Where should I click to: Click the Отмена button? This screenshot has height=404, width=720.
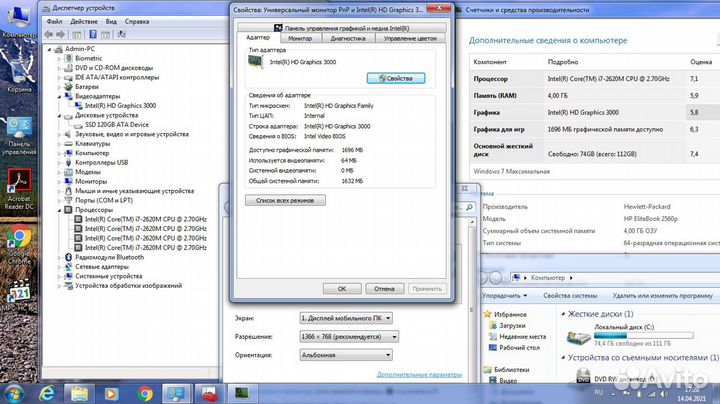tap(384, 289)
